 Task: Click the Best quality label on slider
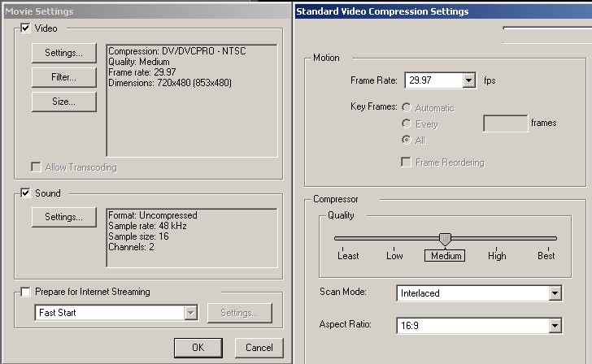click(x=546, y=256)
